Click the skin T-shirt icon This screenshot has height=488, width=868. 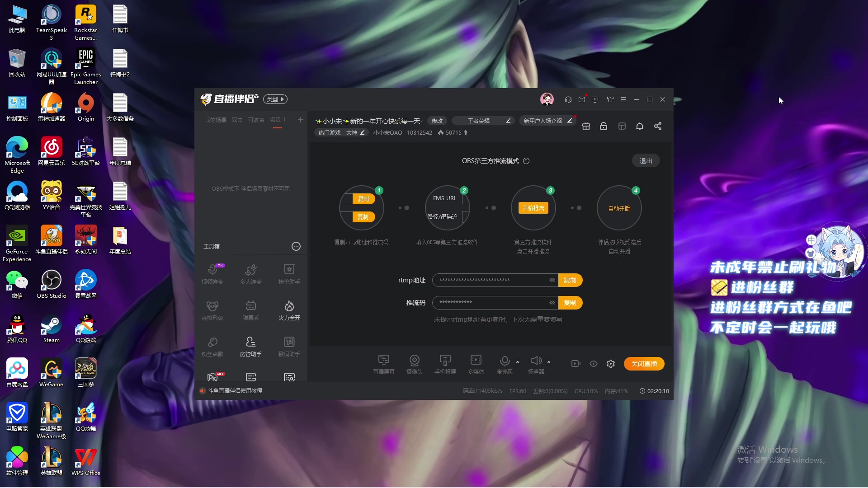pyautogui.click(x=610, y=99)
